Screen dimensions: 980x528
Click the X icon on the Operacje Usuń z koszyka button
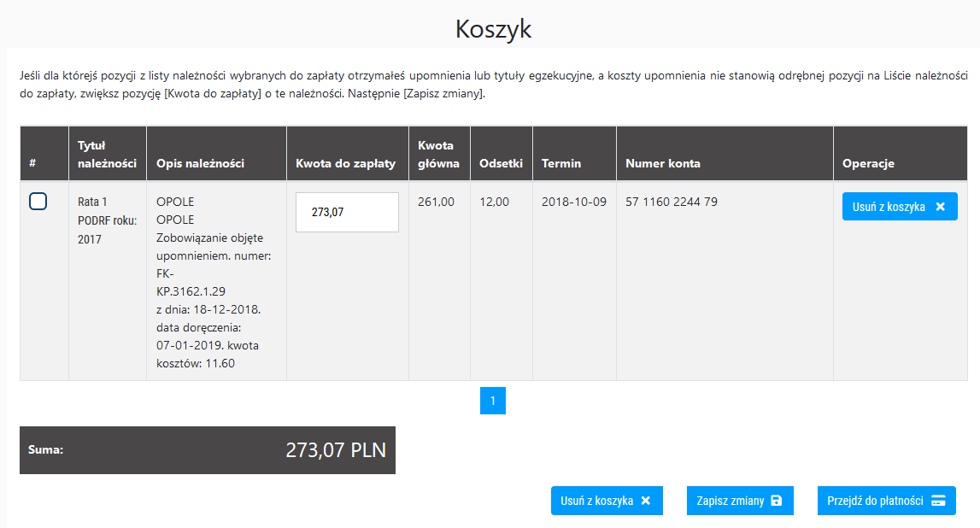(940, 207)
